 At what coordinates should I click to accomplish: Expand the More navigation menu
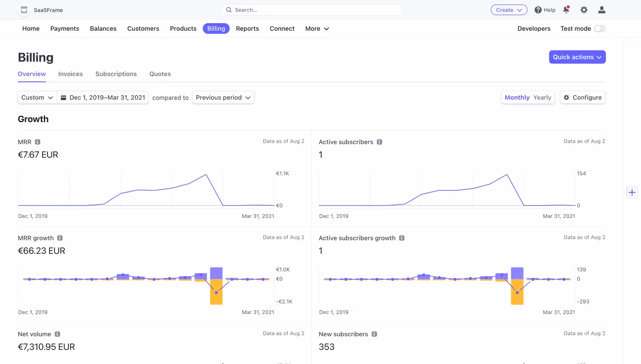tap(316, 28)
